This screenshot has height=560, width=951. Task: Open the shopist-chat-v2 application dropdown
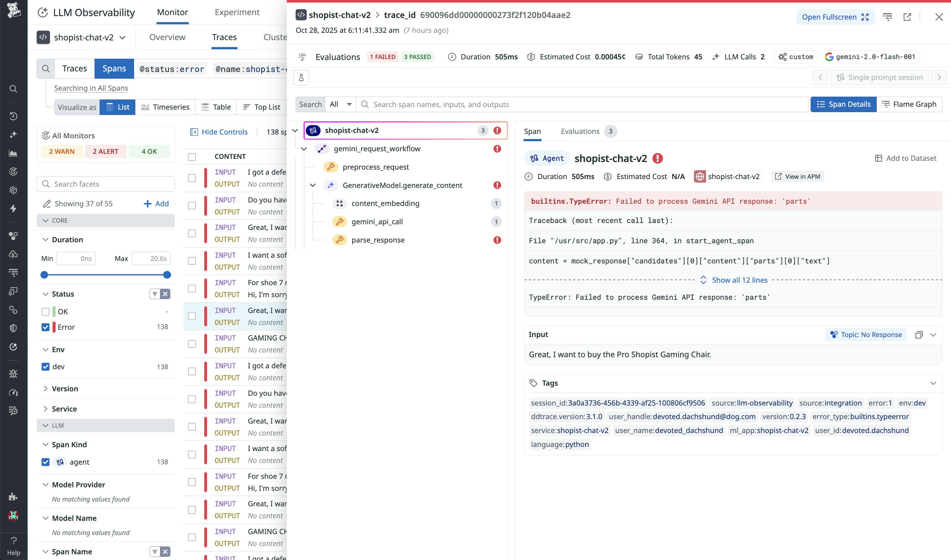(x=122, y=37)
